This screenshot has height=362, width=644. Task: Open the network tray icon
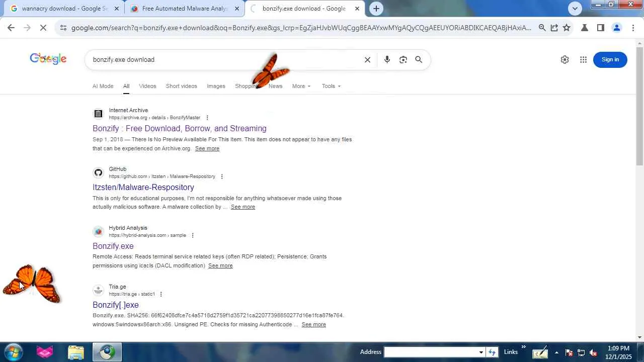581,352
